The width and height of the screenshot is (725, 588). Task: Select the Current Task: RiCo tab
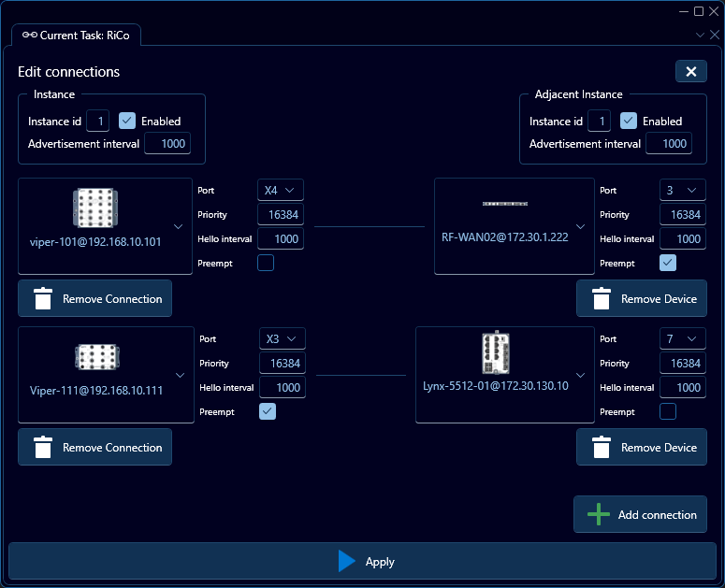(77, 36)
